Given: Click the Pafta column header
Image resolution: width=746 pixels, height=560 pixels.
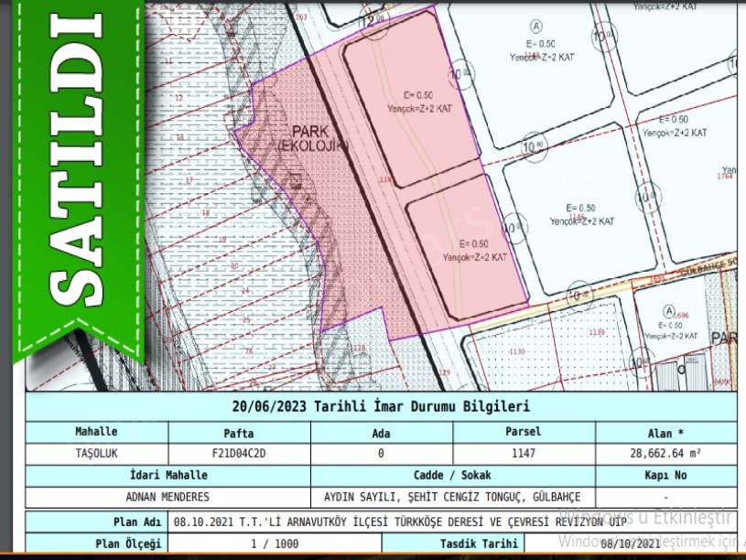Looking at the screenshot, I should coord(239,432).
